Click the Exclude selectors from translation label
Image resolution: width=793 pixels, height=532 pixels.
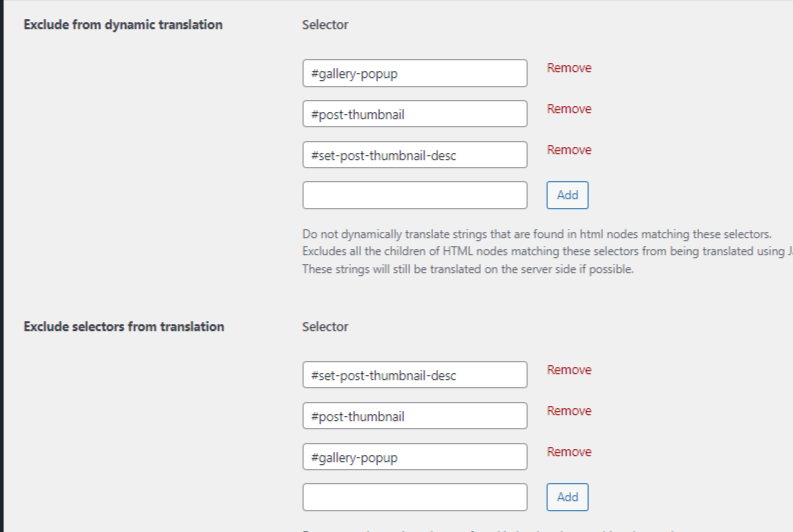(124, 327)
